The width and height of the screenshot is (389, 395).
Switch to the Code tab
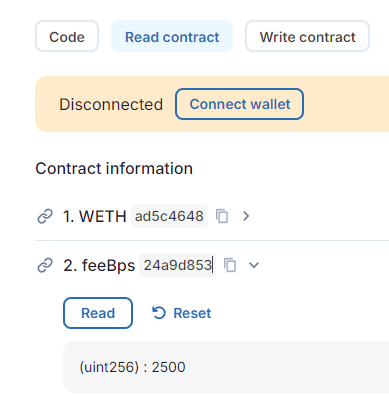point(67,37)
